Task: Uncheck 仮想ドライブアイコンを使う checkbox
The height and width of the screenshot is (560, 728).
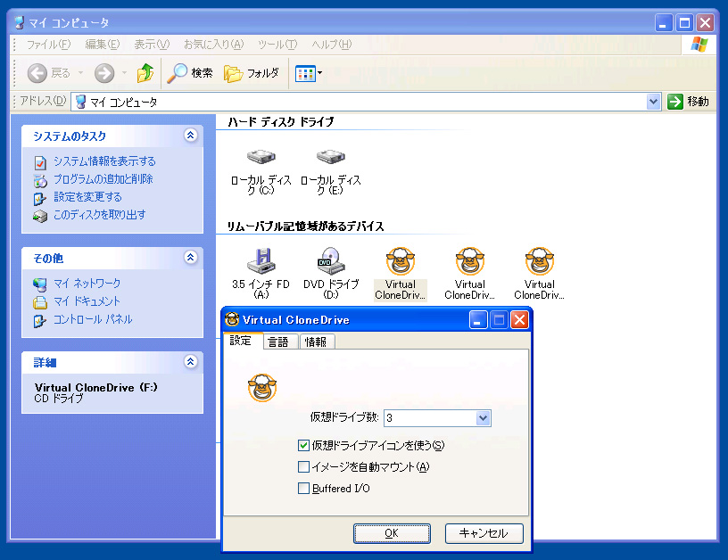Action: click(304, 445)
